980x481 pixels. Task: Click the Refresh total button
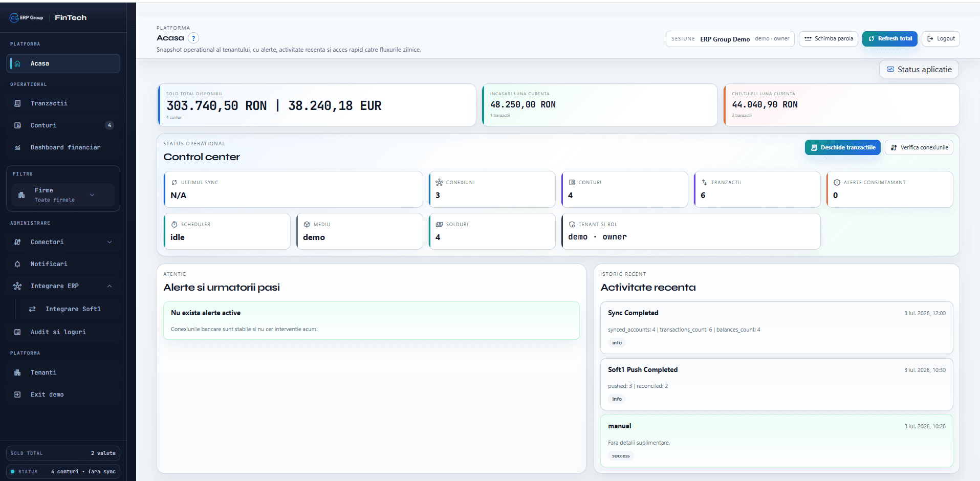click(889, 39)
